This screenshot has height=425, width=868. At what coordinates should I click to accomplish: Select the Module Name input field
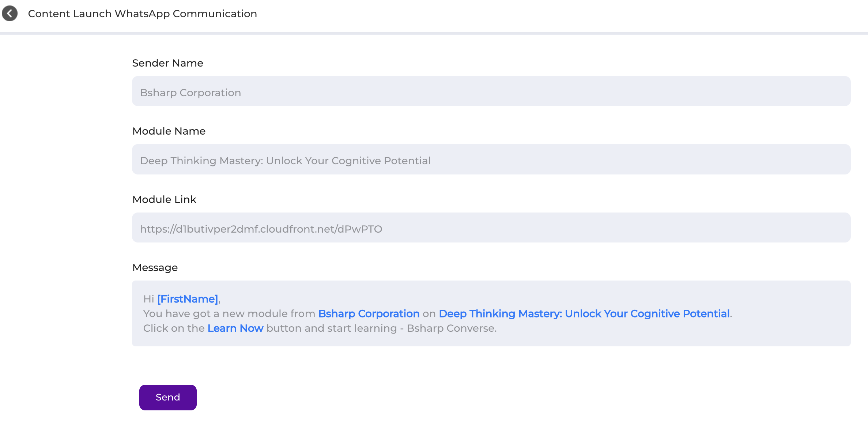coord(491,159)
